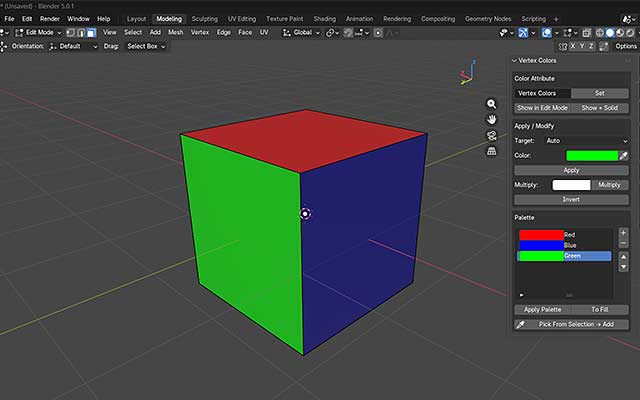Image resolution: width=640 pixels, height=400 pixels.
Task: Toggle Y axis mirror
Action: (x=582, y=47)
